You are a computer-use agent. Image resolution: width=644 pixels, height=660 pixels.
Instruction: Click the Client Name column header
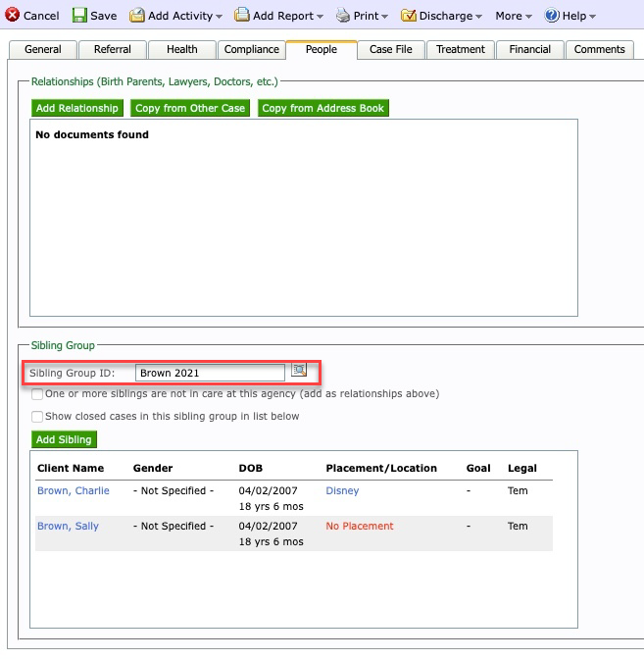[71, 468]
